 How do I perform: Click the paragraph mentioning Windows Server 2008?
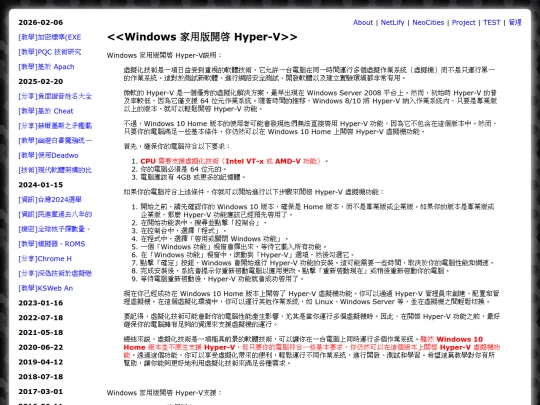coord(310,101)
